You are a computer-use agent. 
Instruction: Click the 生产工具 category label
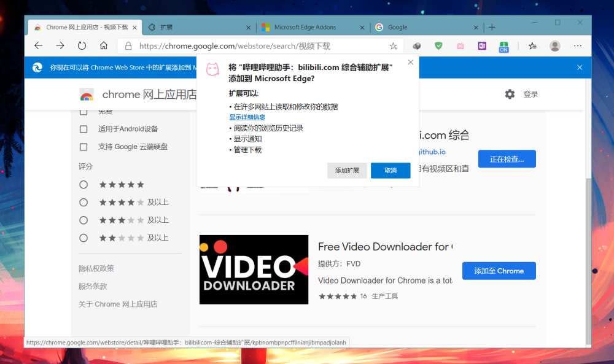click(x=384, y=296)
